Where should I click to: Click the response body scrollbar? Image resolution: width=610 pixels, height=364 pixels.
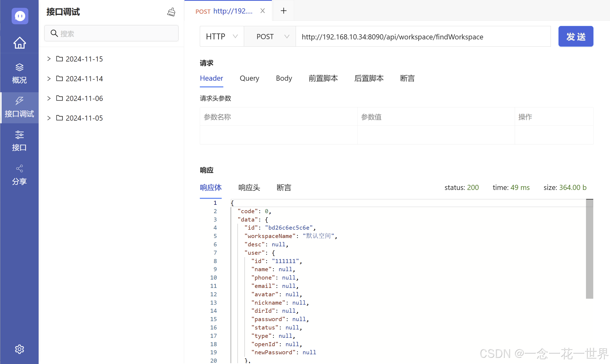point(589,249)
